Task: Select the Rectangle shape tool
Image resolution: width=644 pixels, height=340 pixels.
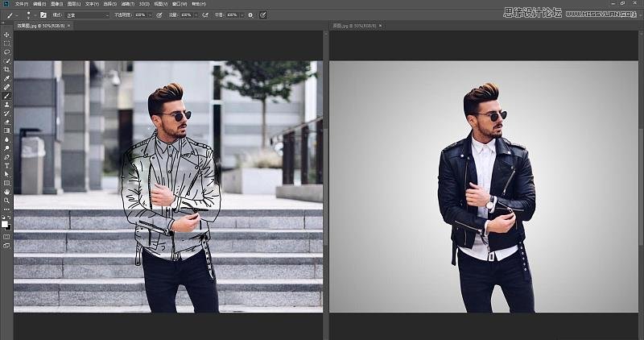Action: pyautogui.click(x=6, y=183)
